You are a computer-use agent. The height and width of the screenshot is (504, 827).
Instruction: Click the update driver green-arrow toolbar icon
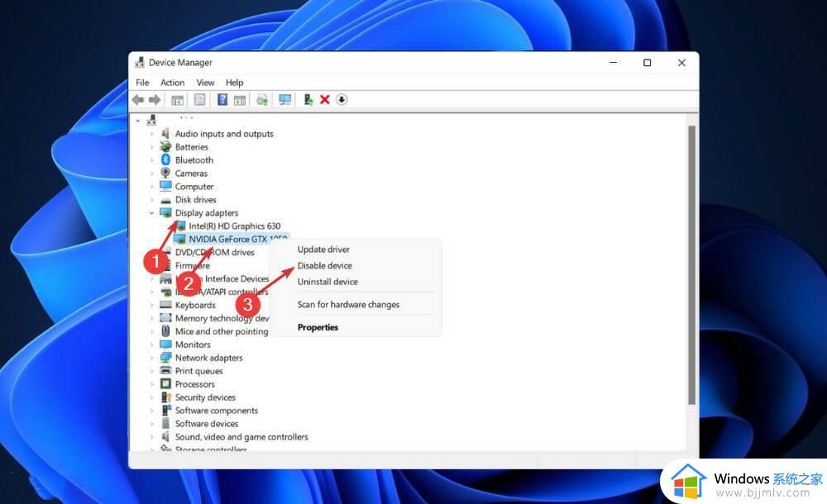click(x=308, y=100)
